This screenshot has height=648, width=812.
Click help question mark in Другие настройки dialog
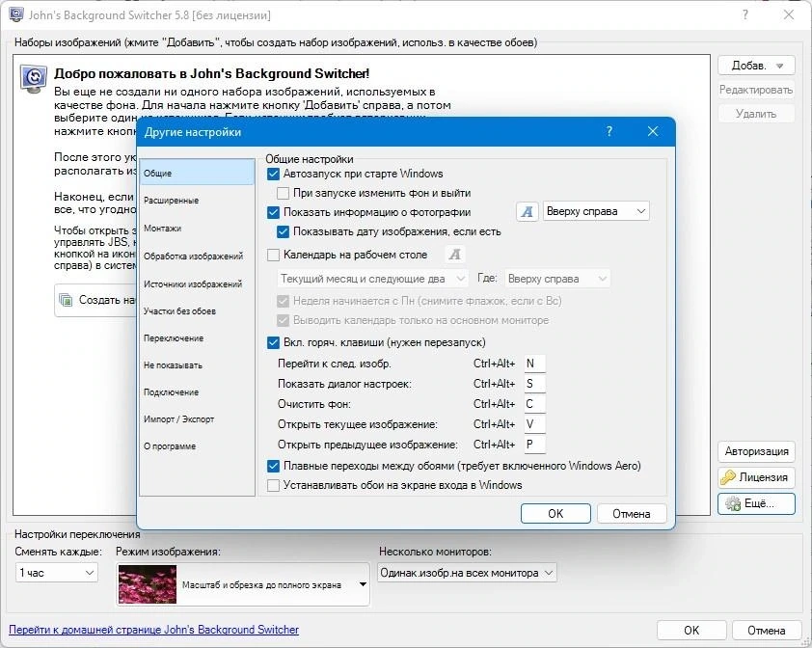pyautogui.click(x=609, y=131)
